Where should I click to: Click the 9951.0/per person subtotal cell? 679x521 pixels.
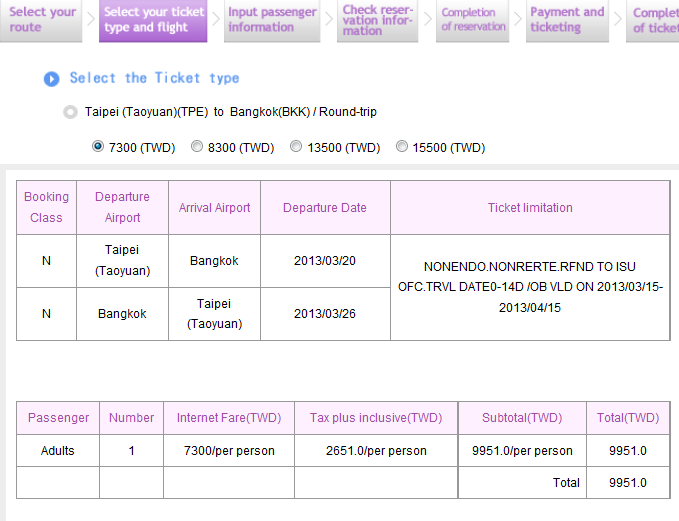tap(522, 451)
